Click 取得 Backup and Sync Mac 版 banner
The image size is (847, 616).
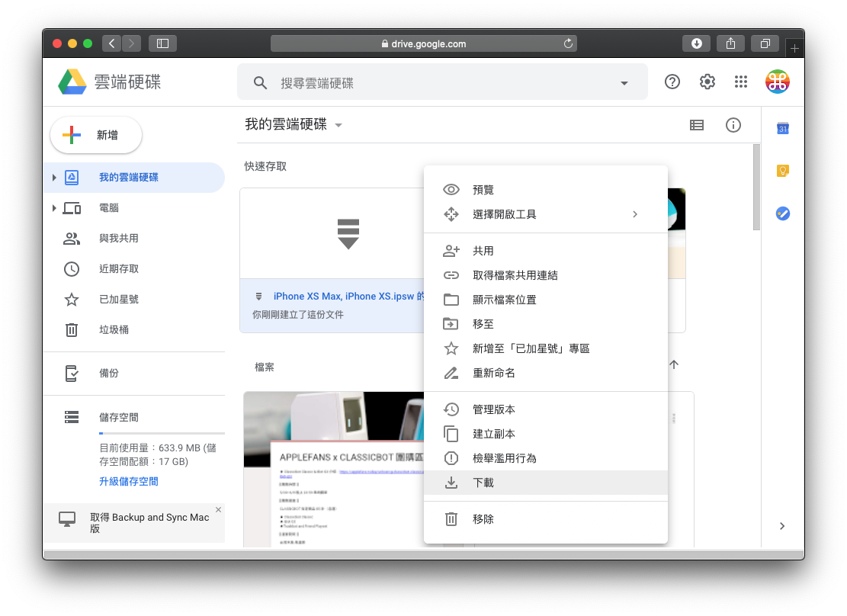(x=134, y=523)
